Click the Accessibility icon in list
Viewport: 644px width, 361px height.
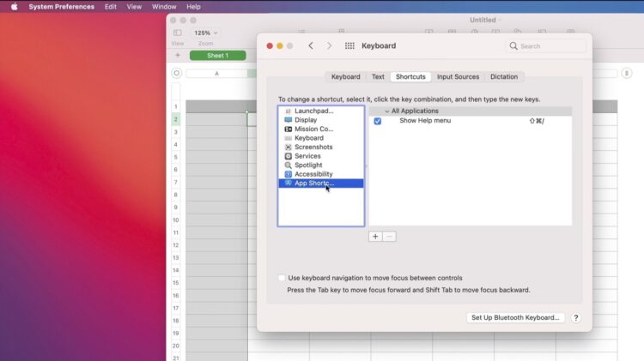coord(288,174)
